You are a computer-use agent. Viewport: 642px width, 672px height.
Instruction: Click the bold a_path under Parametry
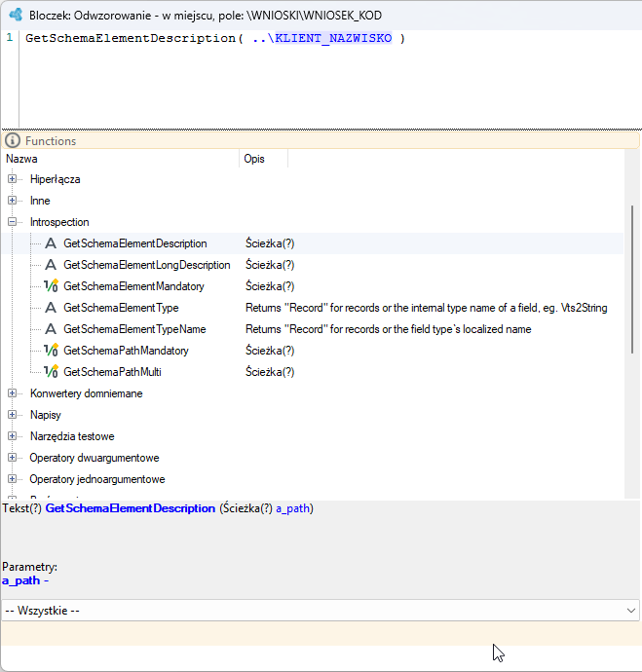coord(21,580)
